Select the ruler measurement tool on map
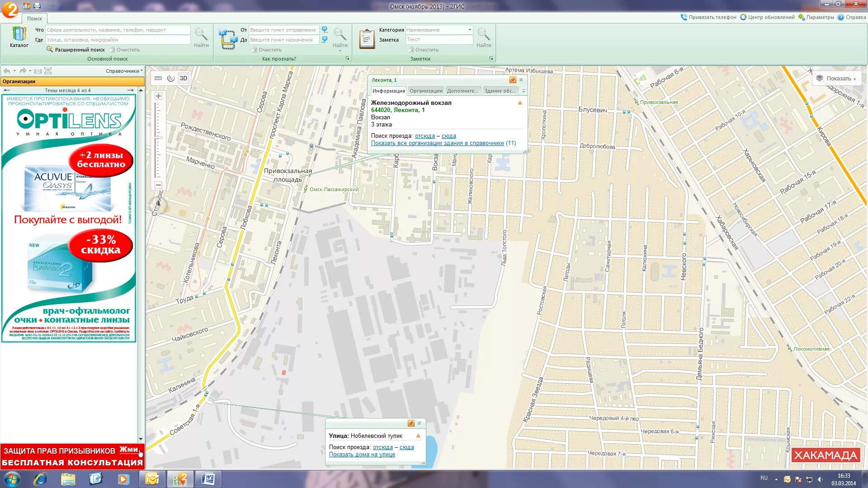Screen dimensions: 868x488 [158, 78]
